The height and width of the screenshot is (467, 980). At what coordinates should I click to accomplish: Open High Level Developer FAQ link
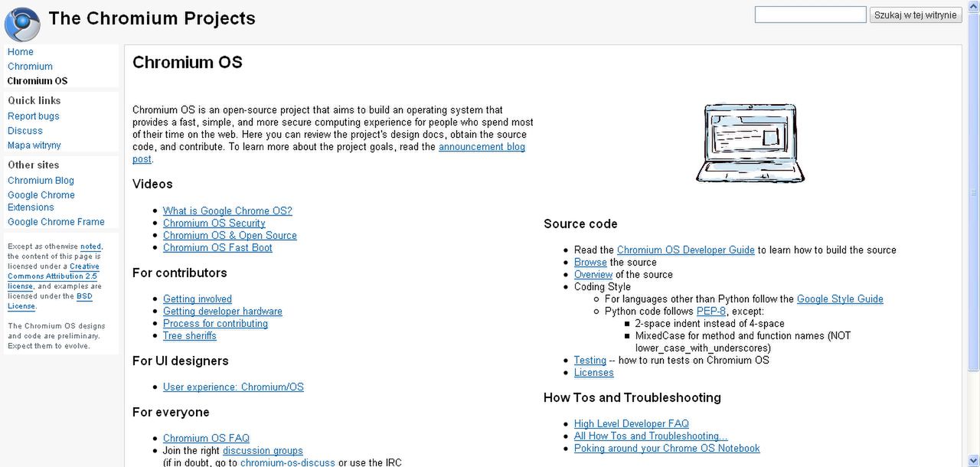(x=632, y=424)
